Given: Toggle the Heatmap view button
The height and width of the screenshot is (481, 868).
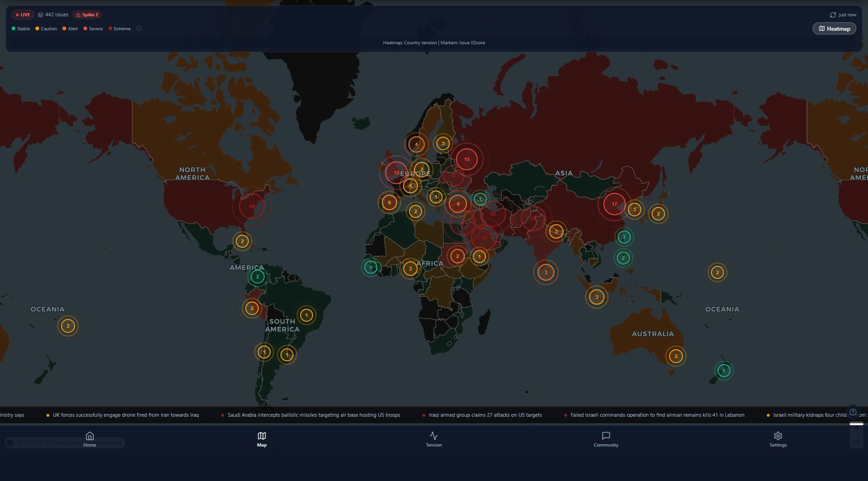Looking at the screenshot, I should tap(834, 28).
